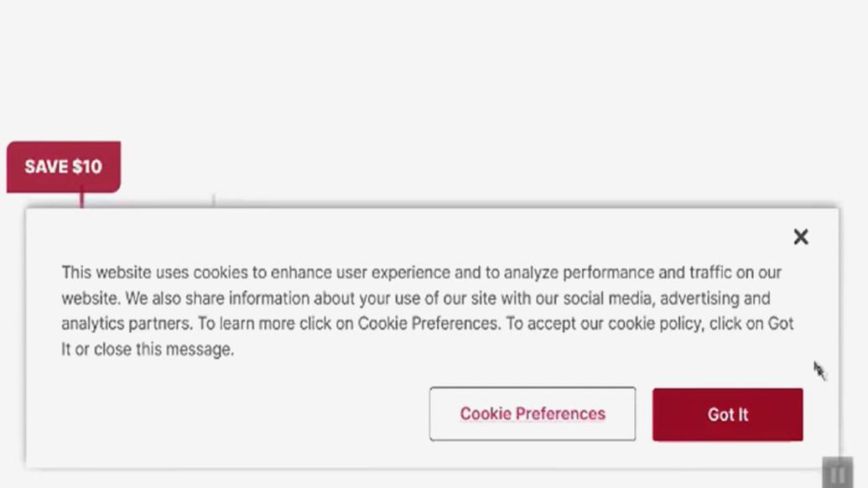Click the SAVE $10 promotional badge
Screen dimensions: 868x488
coord(63,166)
